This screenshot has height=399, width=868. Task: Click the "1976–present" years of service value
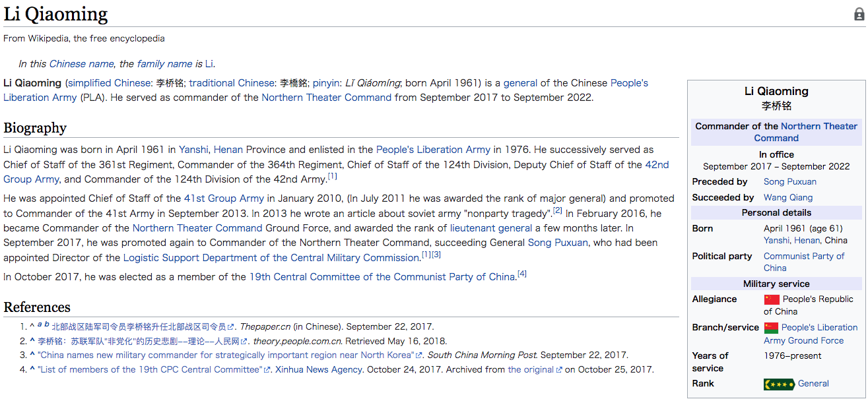(793, 356)
